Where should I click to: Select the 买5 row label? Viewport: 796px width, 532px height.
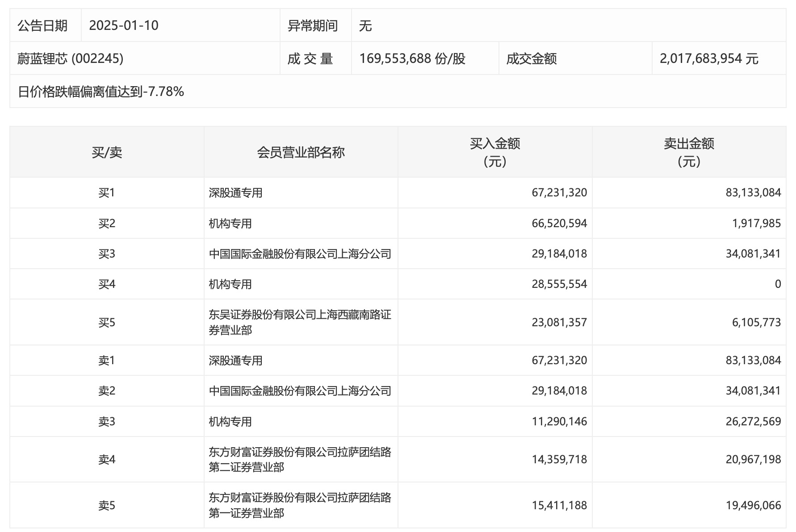[107, 322]
